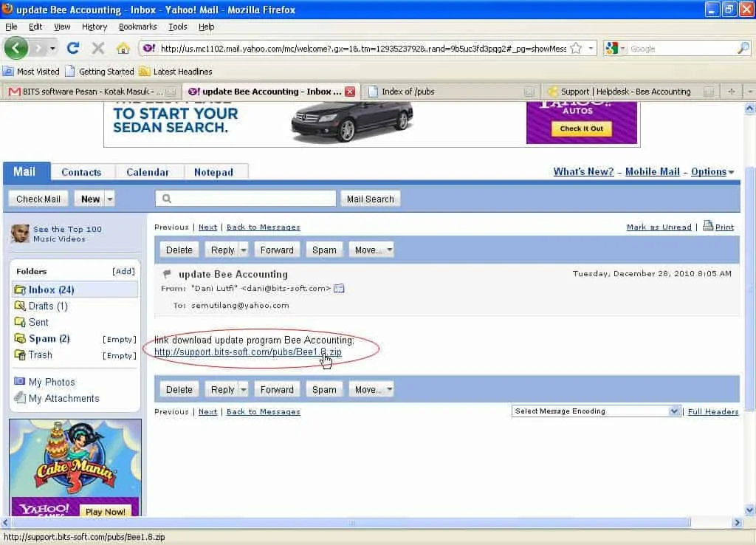Viewport: 756px width, 545px height.
Task: Click Add link next to Folders
Action: click(123, 271)
